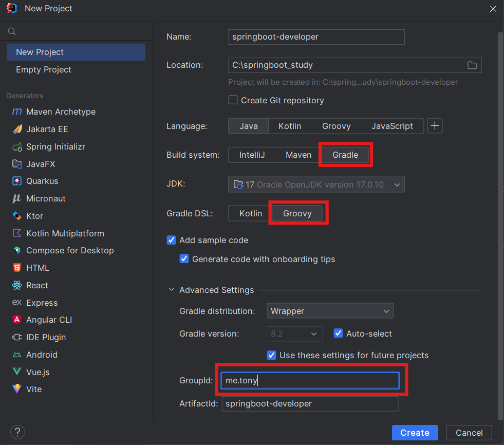The width and height of the screenshot is (504, 445).
Task: Click the ArtifactId input field
Action: [310, 403]
